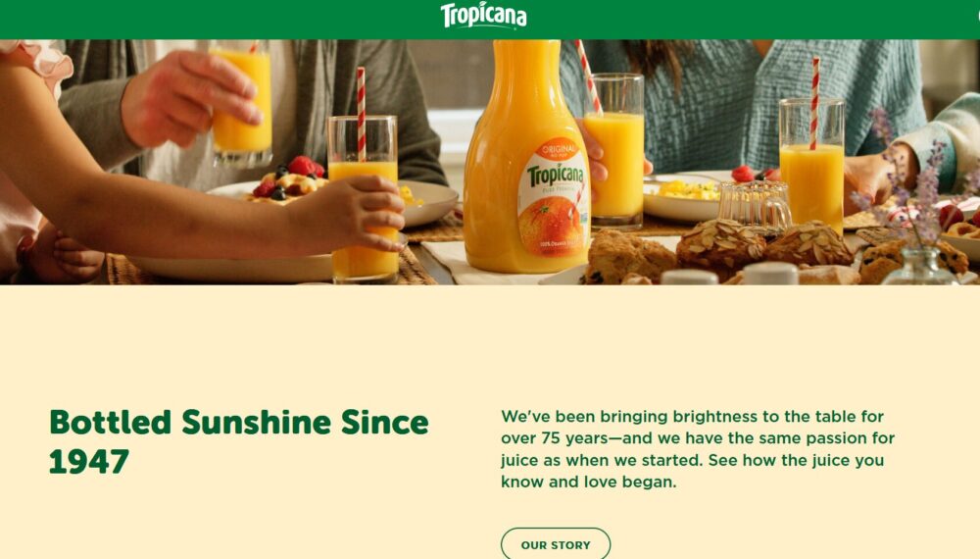This screenshot has width=980, height=559.
Task: Click the ORIGINAL badge on the bottle
Action: coord(559,150)
